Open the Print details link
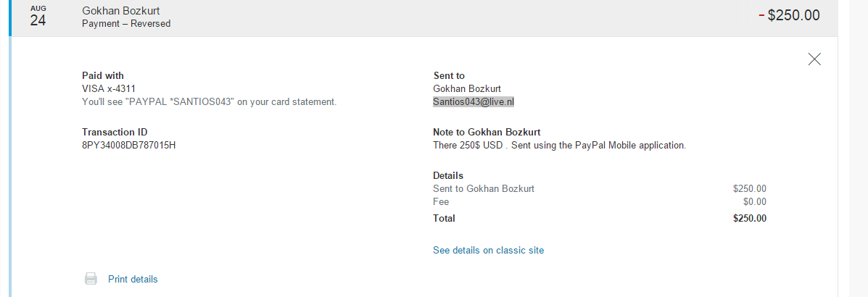 click(133, 279)
